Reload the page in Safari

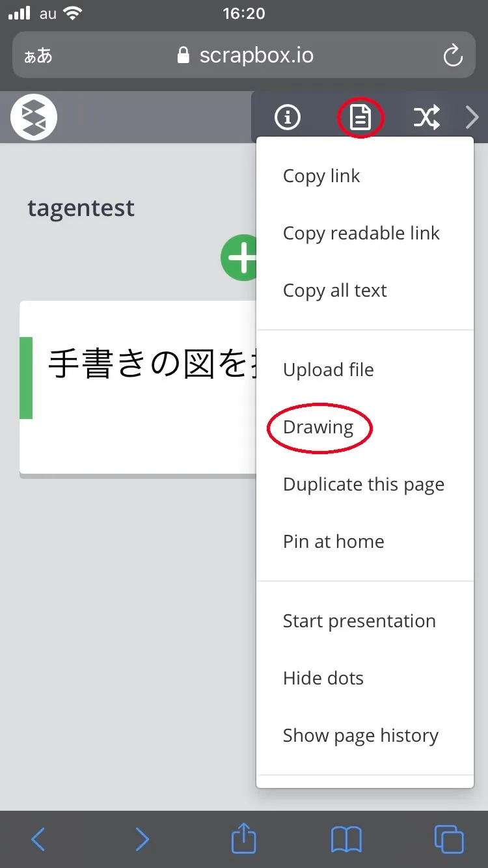pyautogui.click(x=453, y=56)
